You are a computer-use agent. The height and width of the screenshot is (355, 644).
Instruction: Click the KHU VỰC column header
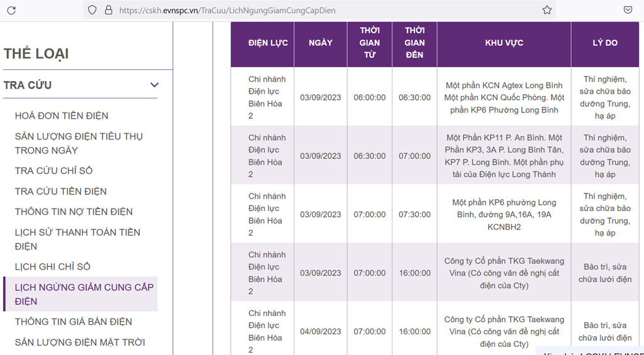pos(504,43)
